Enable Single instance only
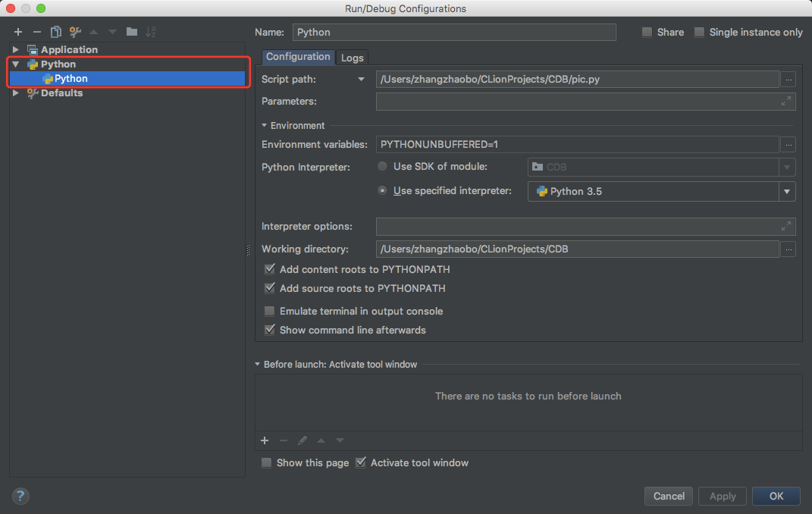 tap(699, 32)
